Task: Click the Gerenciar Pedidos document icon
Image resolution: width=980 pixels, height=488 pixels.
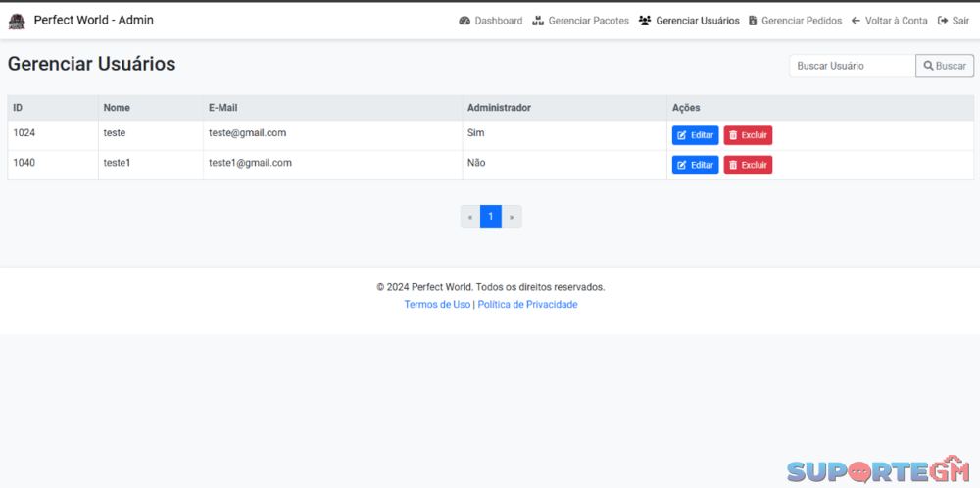Action: [x=753, y=21]
